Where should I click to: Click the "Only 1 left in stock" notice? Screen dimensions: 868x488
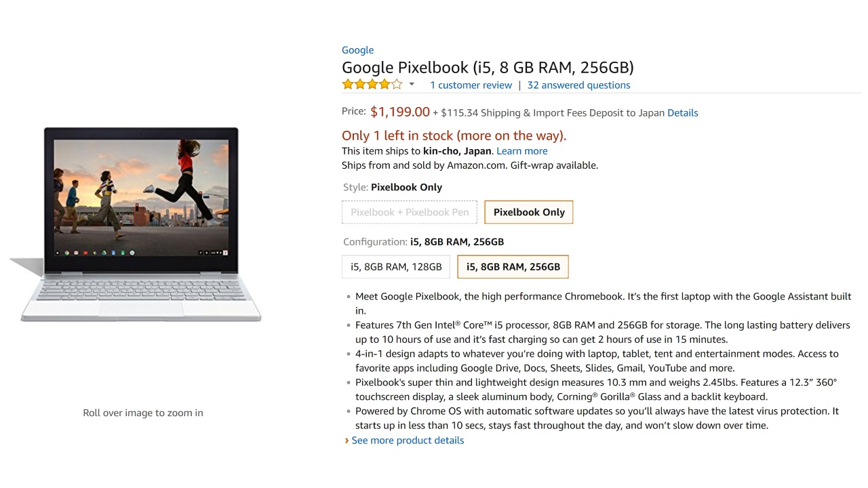pos(454,136)
